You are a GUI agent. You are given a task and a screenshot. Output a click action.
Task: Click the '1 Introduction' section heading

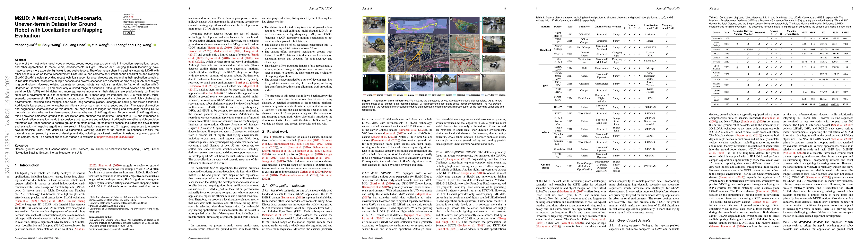coord(27,165)
